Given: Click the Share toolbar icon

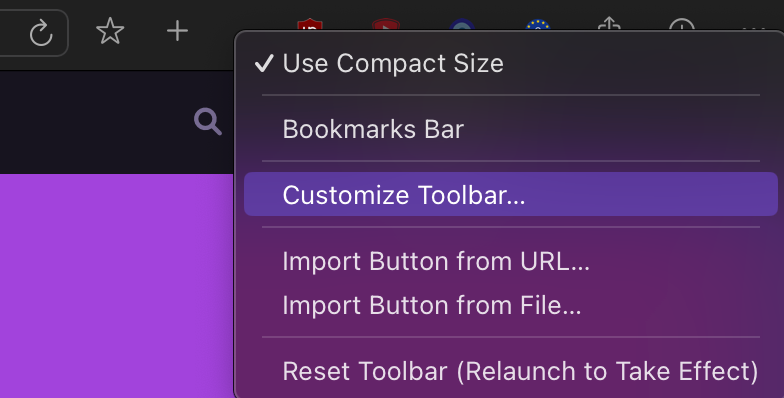Looking at the screenshot, I should coord(609,24).
